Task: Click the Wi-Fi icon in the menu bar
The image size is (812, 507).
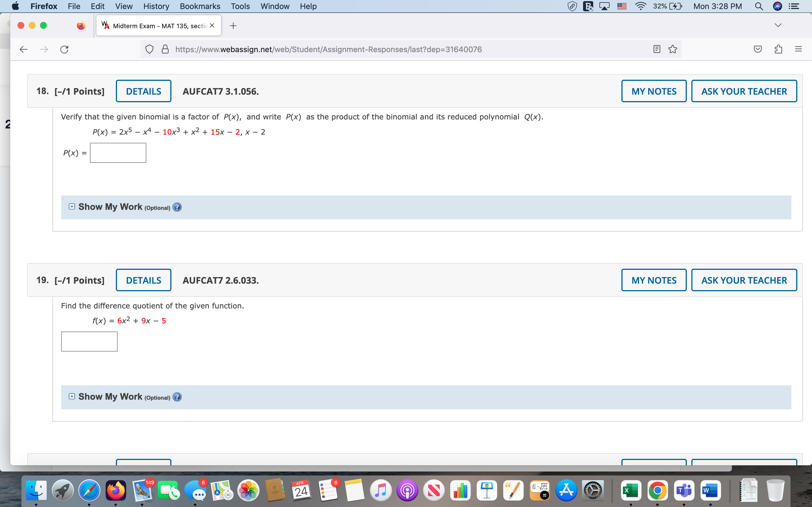Action: click(641, 6)
